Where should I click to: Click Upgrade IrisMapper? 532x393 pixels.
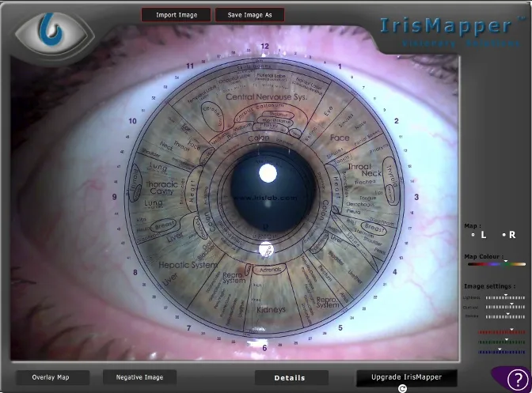(406, 377)
